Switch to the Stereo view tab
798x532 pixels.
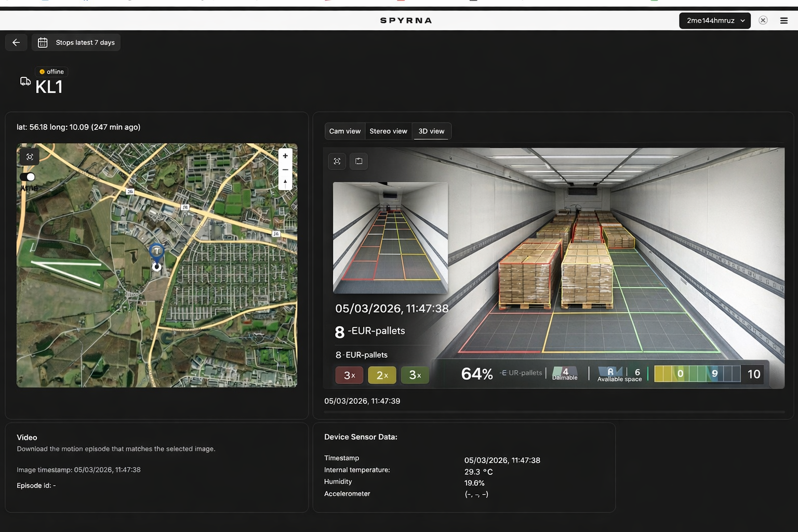[x=388, y=131]
